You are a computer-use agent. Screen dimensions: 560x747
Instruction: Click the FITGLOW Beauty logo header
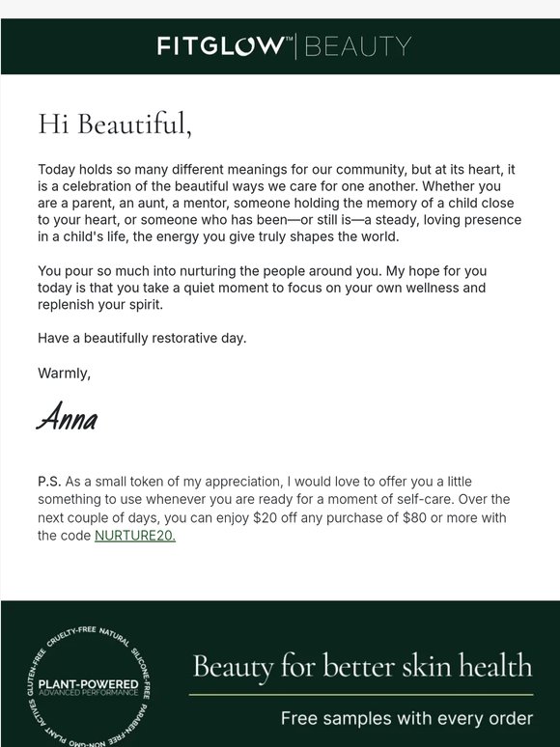click(284, 46)
